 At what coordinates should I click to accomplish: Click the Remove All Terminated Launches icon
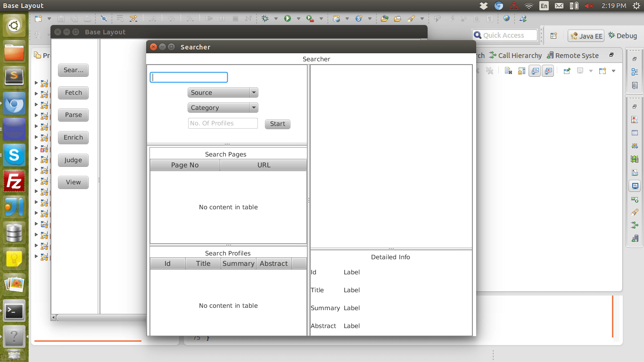click(489, 71)
